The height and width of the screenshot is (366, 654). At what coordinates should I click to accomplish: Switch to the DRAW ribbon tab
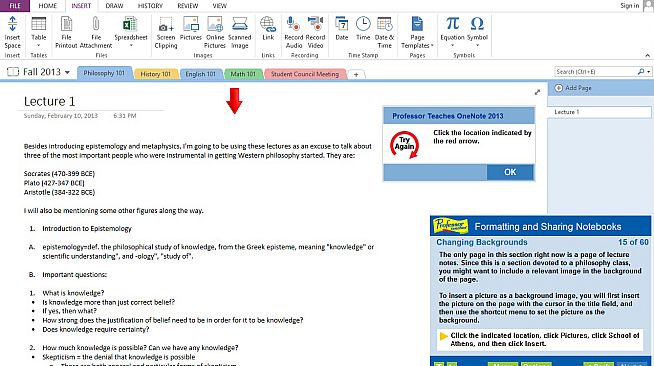click(114, 6)
